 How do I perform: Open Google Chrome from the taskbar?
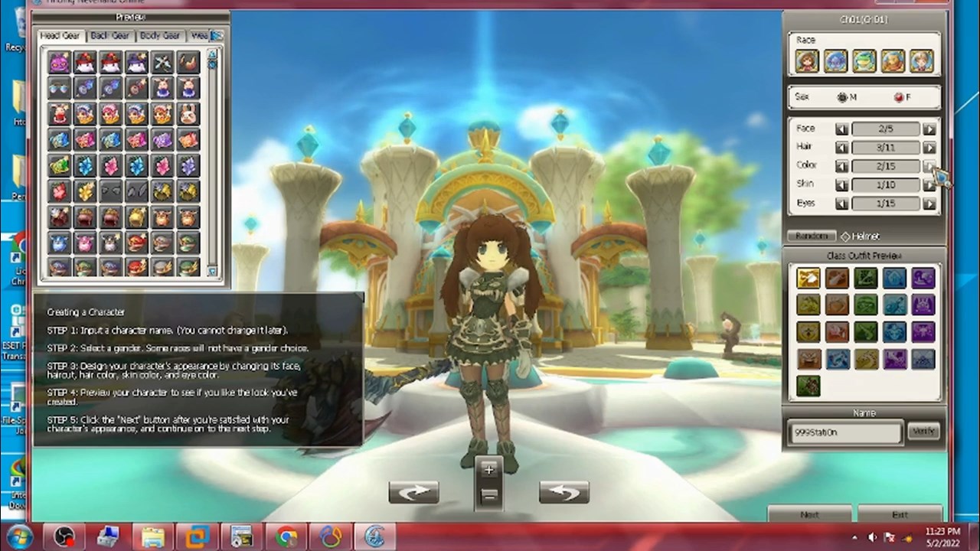click(287, 537)
